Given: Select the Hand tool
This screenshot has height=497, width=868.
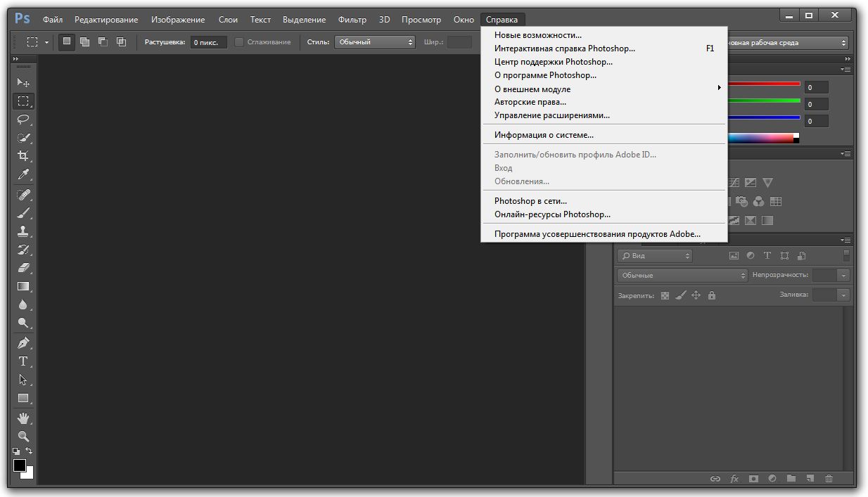Looking at the screenshot, I should pyautogui.click(x=23, y=418).
